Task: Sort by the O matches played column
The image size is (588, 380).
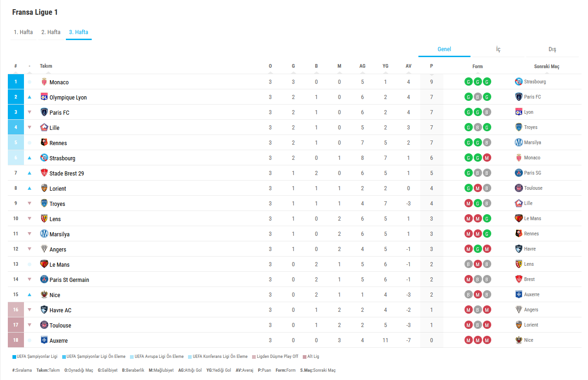Action: 270,66
